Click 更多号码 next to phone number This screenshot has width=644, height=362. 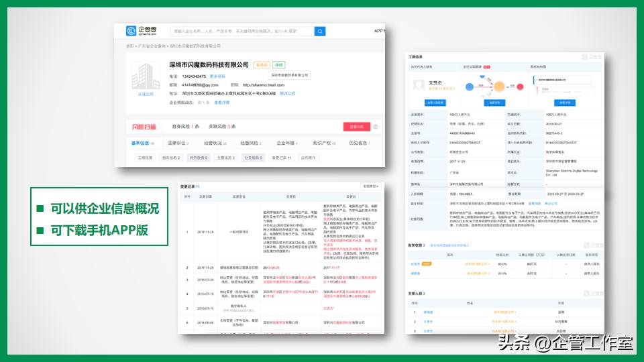(x=217, y=76)
